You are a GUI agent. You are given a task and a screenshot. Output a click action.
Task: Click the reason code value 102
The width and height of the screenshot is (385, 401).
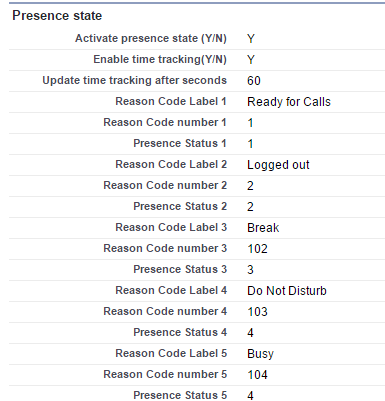[257, 249]
